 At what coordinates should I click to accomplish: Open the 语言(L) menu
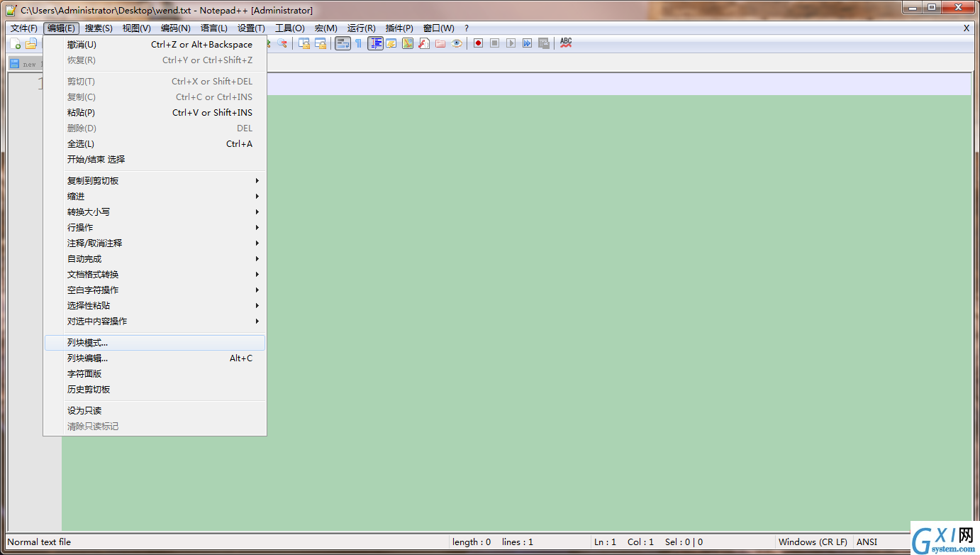coord(213,28)
